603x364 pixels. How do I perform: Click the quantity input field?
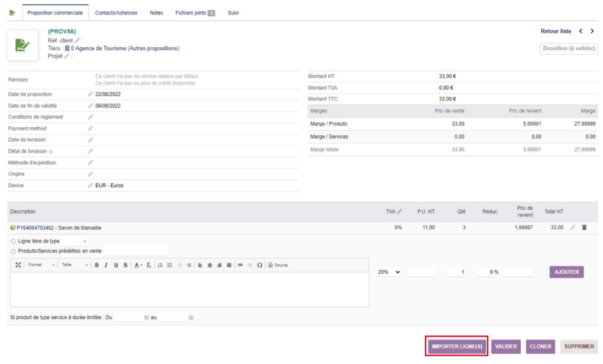(x=456, y=272)
